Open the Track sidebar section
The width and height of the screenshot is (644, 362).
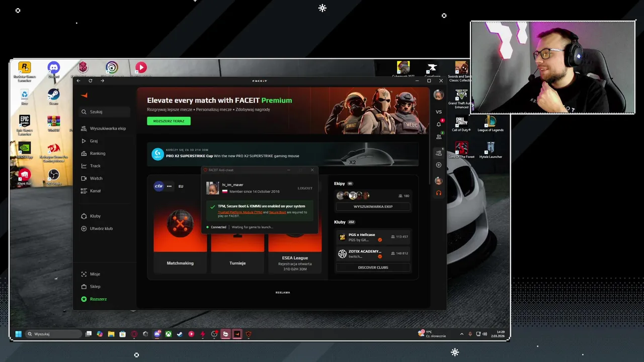pos(105,165)
